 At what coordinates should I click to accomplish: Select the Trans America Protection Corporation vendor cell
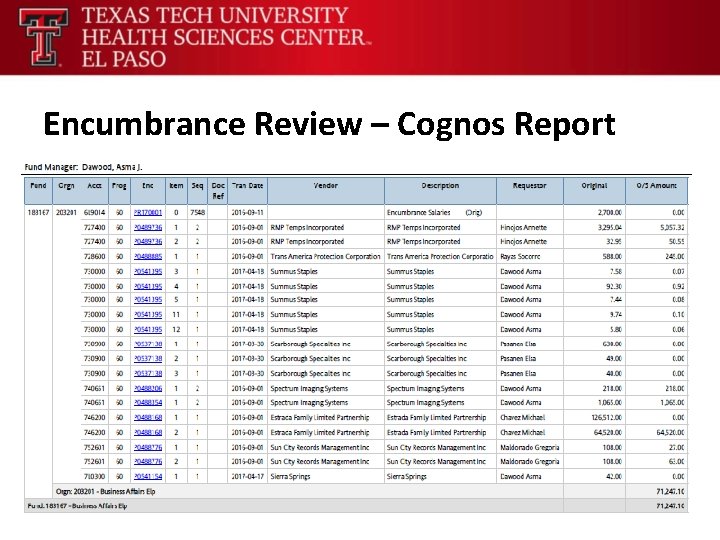tap(326, 257)
